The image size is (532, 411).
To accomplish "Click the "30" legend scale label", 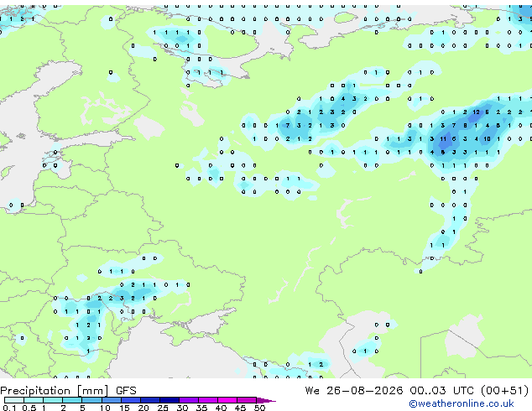I will [x=182, y=408].
